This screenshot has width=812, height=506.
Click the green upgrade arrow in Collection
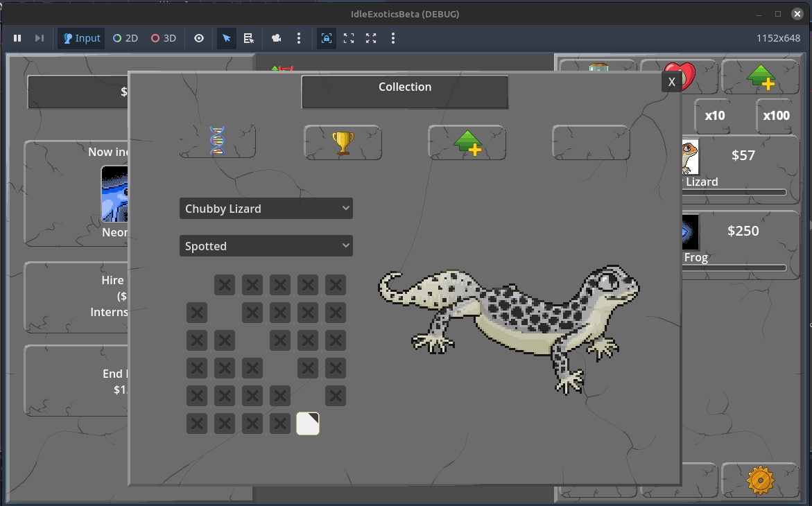point(467,141)
